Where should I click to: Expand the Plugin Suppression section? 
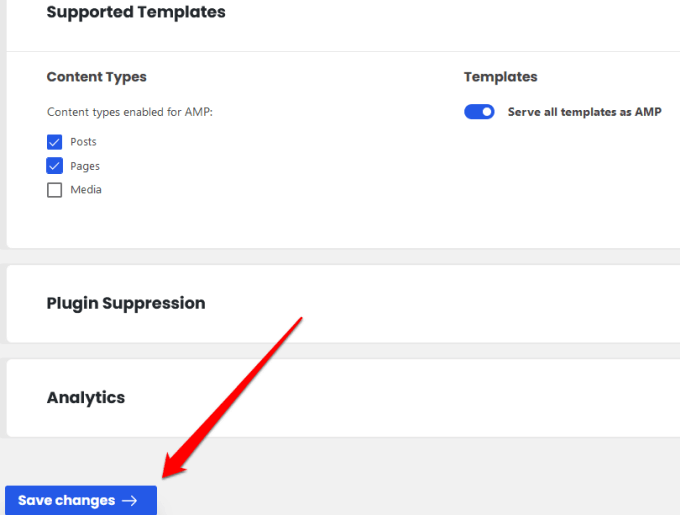(x=126, y=303)
